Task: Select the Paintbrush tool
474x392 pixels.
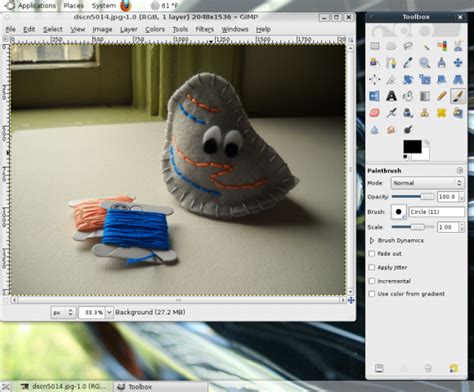Action: point(458,96)
